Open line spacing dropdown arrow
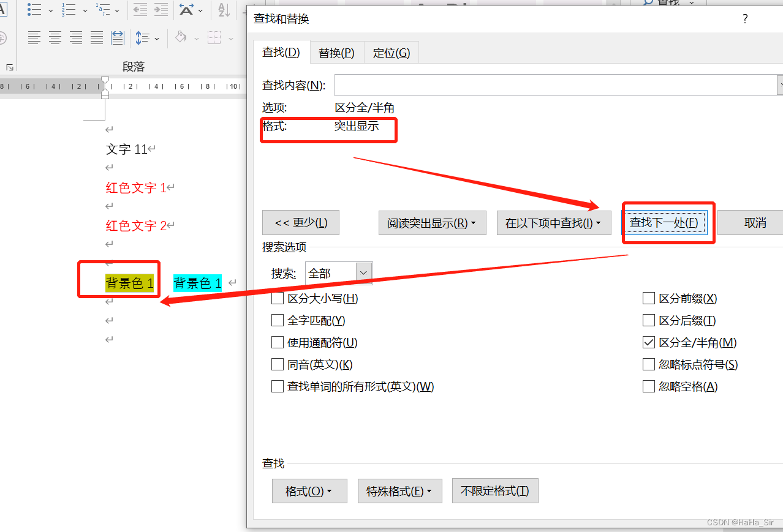This screenshot has height=532, width=783. pos(157,39)
